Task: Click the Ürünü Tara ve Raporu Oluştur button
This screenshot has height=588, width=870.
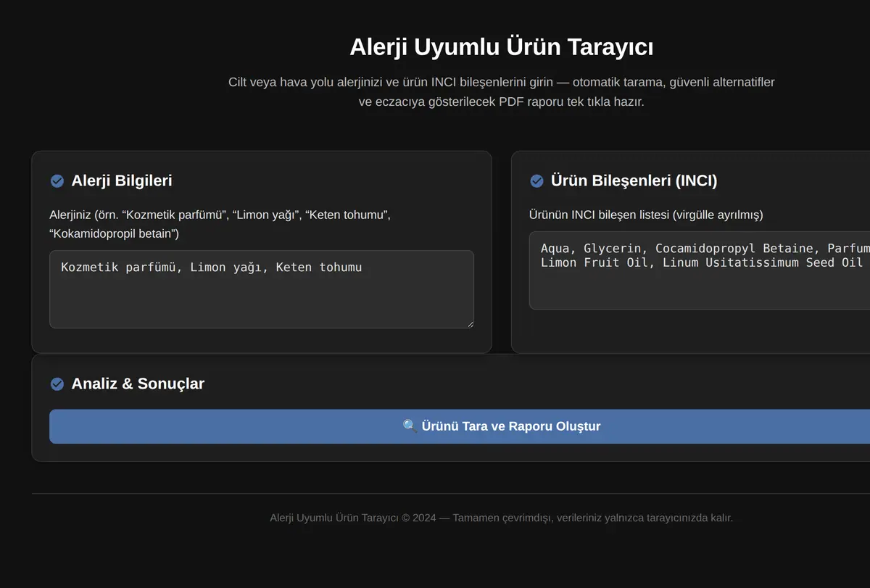Action: pos(460,426)
